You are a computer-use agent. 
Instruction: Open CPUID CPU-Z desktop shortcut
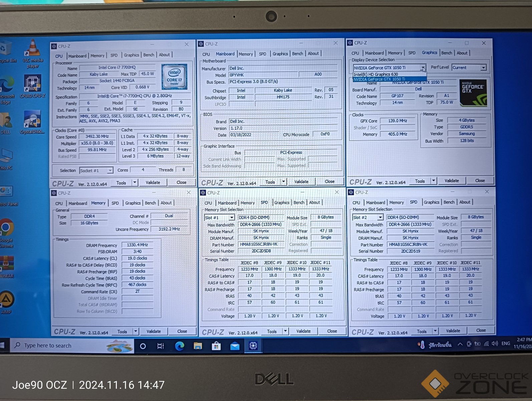(x=33, y=86)
